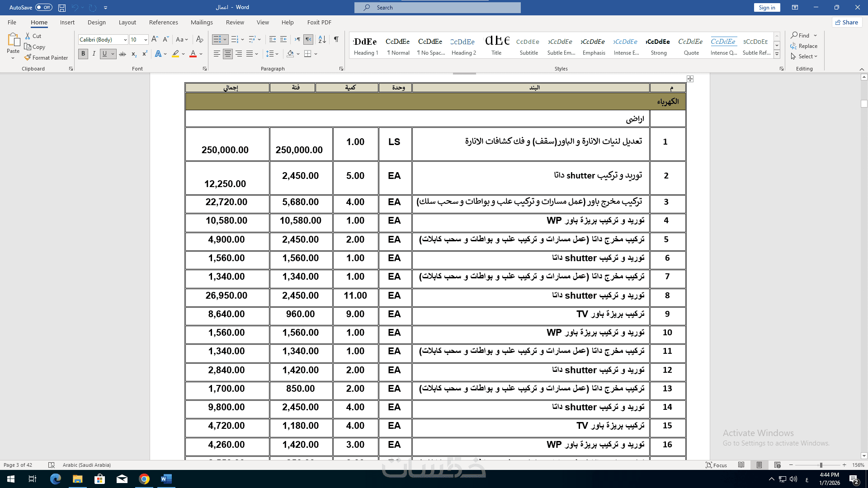This screenshot has height=488, width=868.
Task: Set left-to-right text direction
Action: pos(297,40)
